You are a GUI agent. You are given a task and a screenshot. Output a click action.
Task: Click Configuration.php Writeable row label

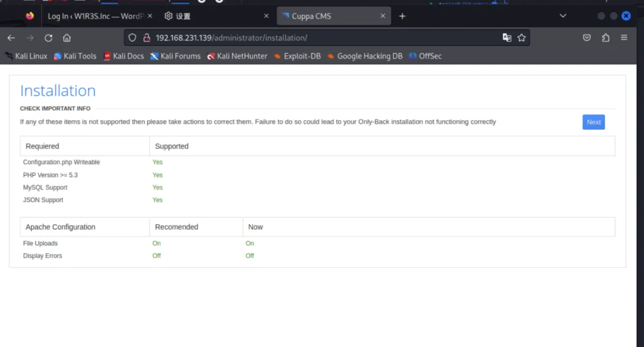[62, 162]
